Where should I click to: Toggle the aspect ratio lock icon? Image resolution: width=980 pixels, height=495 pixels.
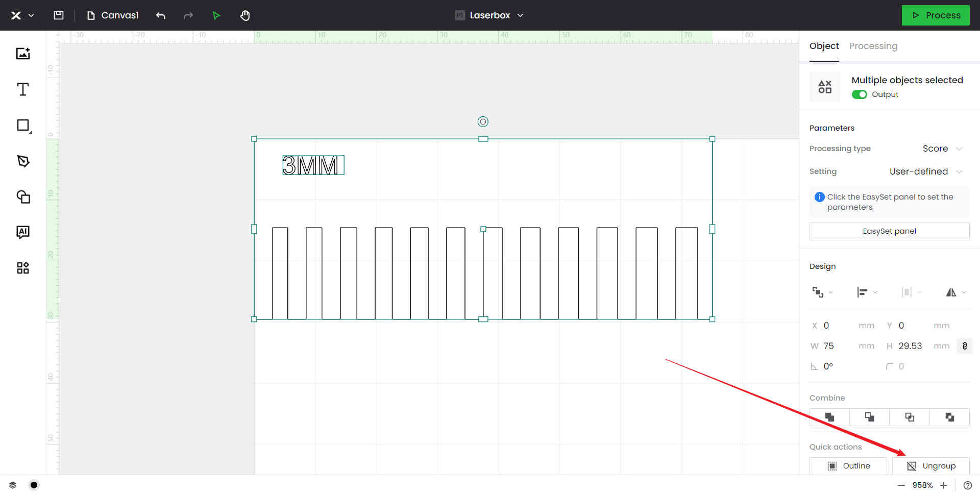click(964, 346)
